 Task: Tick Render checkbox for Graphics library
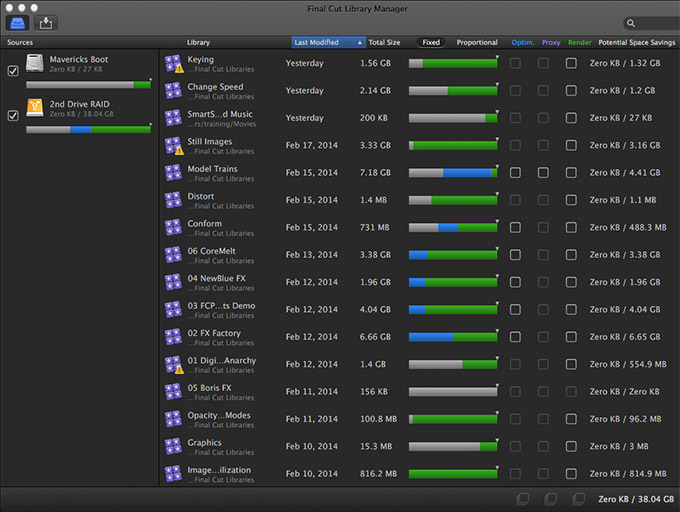[x=571, y=446]
